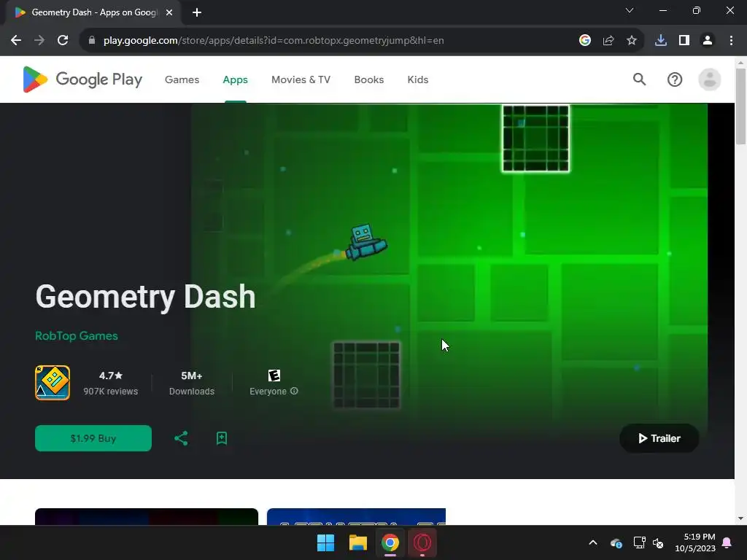This screenshot has width=747, height=560.
Task: Click the 907K reviews text
Action: tap(111, 391)
